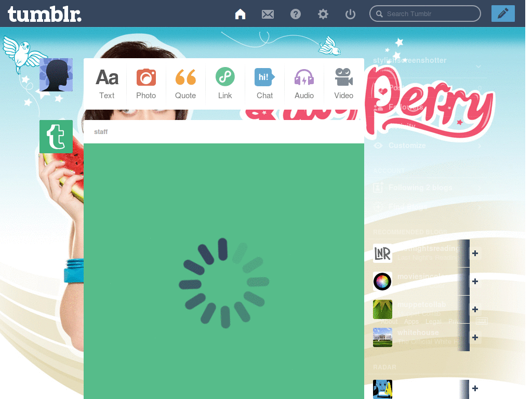
Task: Open the muppetcollab blog name
Action: (x=421, y=304)
